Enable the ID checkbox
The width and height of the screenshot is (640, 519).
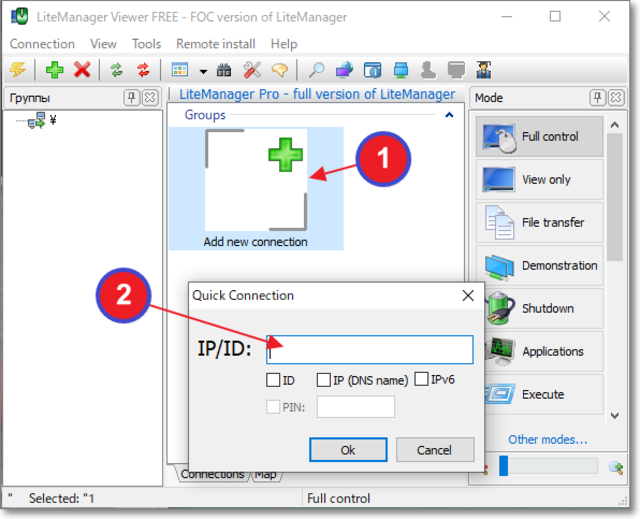[x=273, y=380]
